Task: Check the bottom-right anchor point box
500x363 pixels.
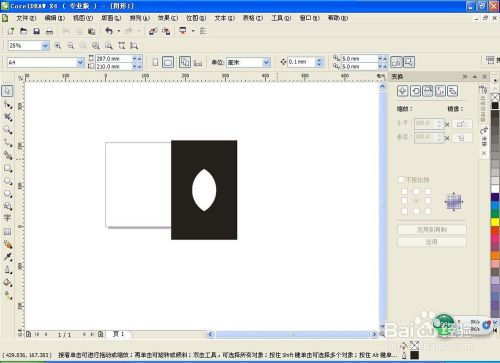Action: point(428,211)
